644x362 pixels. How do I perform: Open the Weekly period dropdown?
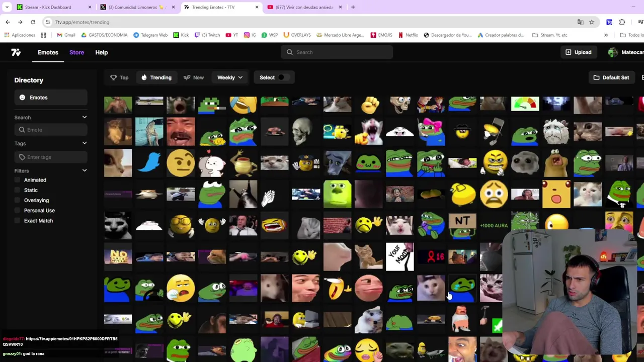point(230,77)
